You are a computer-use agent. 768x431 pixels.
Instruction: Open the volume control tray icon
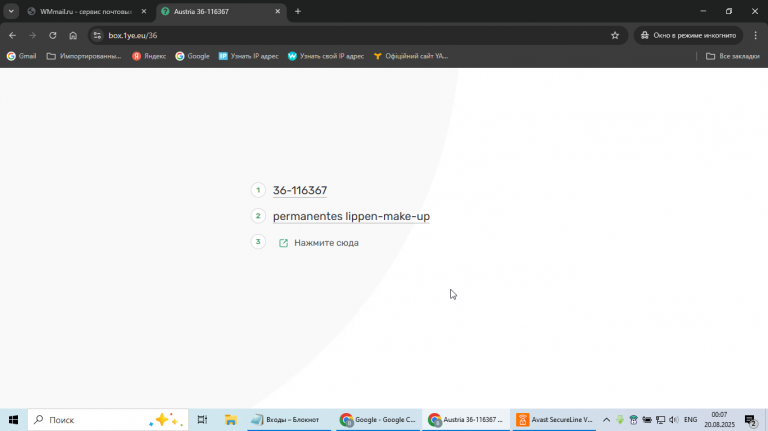[x=674, y=420]
